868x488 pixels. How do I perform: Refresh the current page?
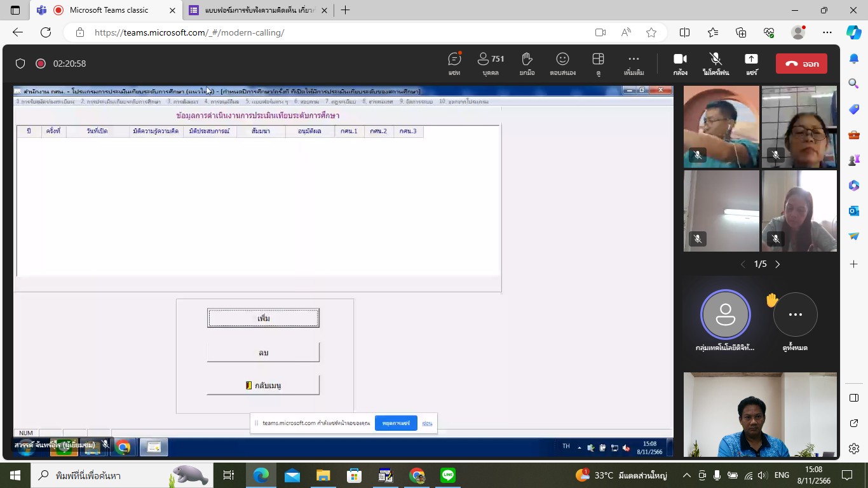coord(46,32)
